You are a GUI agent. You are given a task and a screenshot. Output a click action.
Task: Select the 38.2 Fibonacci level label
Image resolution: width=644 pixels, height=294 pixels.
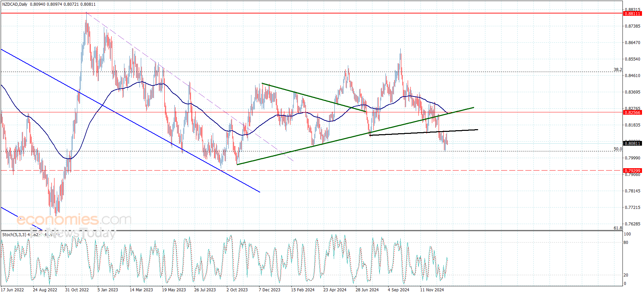tap(618, 70)
